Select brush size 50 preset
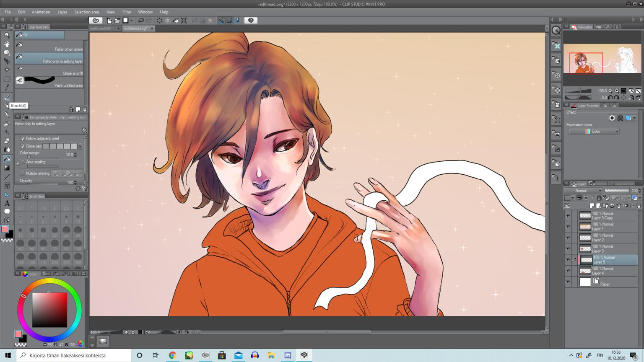This screenshot has height=362, width=644. (x=32, y=244)
